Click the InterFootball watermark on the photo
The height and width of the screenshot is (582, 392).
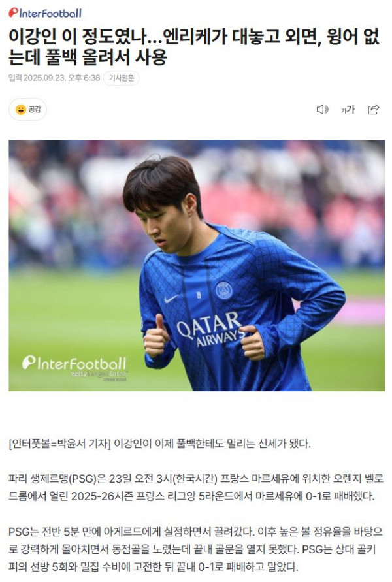[74, 363]
